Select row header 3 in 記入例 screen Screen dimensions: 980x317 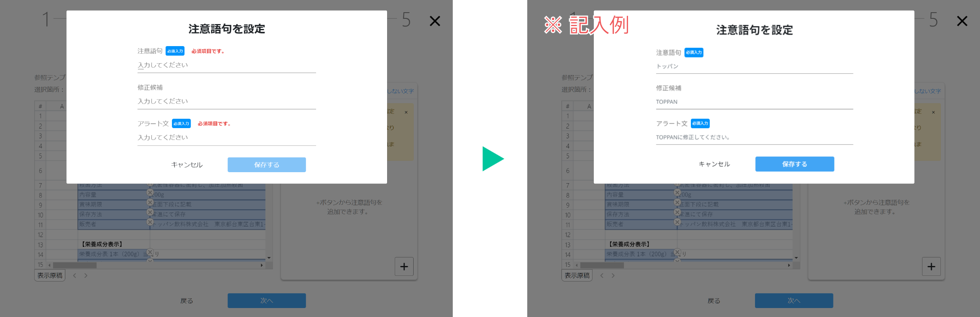[568, 136]
